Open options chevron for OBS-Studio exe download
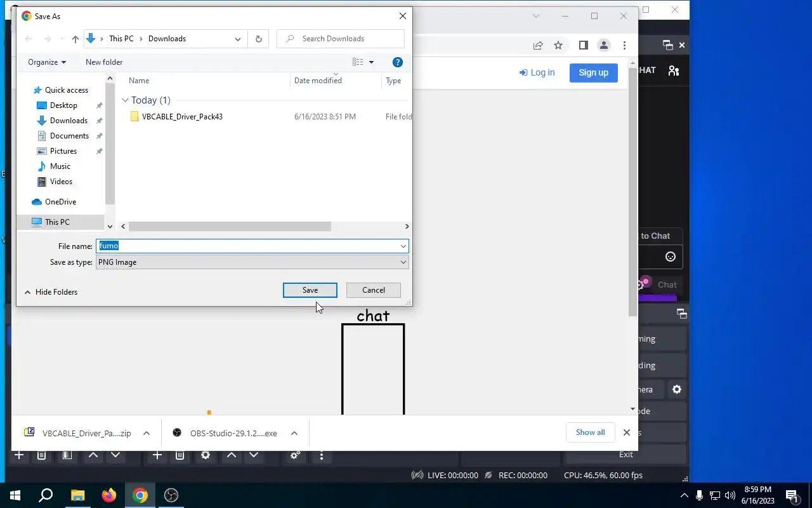This screenshot has width=812, height=508. coord(294,433)
